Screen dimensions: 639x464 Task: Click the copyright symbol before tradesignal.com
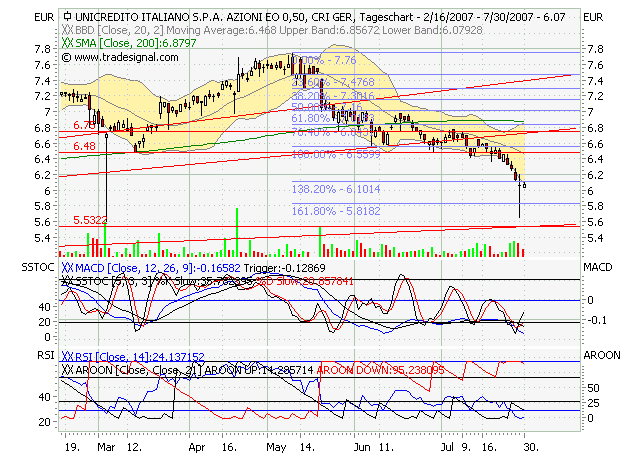(66, 58)
